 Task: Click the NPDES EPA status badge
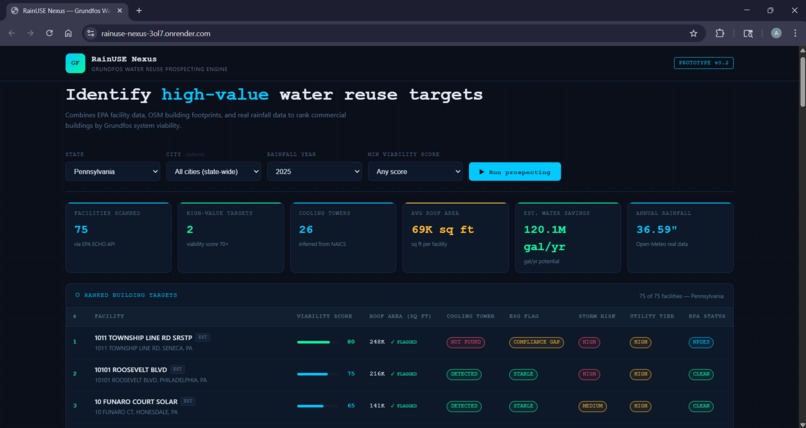(701, 342)
